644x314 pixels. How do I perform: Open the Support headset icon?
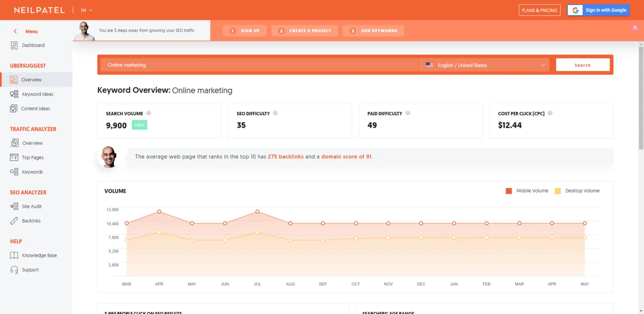[x=14, y=270]
